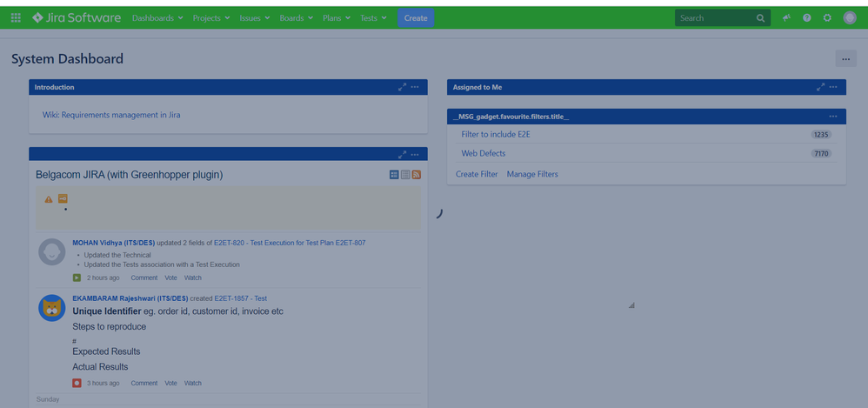Open favourite filters gadget options menu
The width and height of the screenshot is (868, 408).
coord(833,117)
